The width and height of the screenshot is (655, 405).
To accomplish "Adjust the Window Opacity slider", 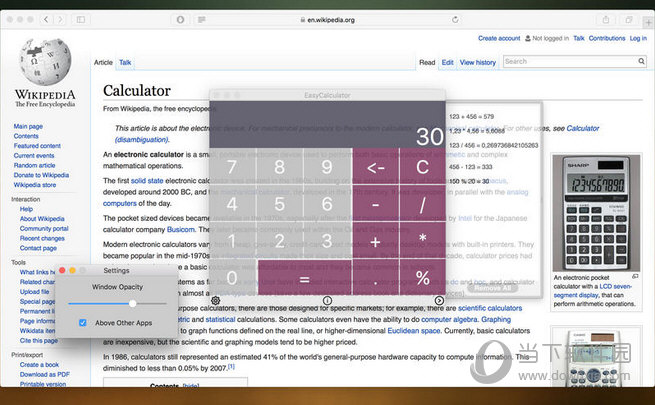I will tap(117, 304).
